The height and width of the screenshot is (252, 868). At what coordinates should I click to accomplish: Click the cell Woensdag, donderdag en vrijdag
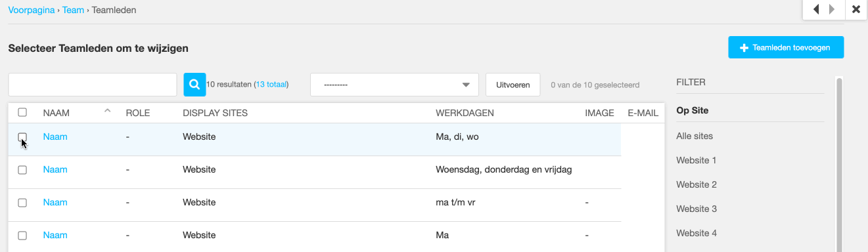click(504, 169)
